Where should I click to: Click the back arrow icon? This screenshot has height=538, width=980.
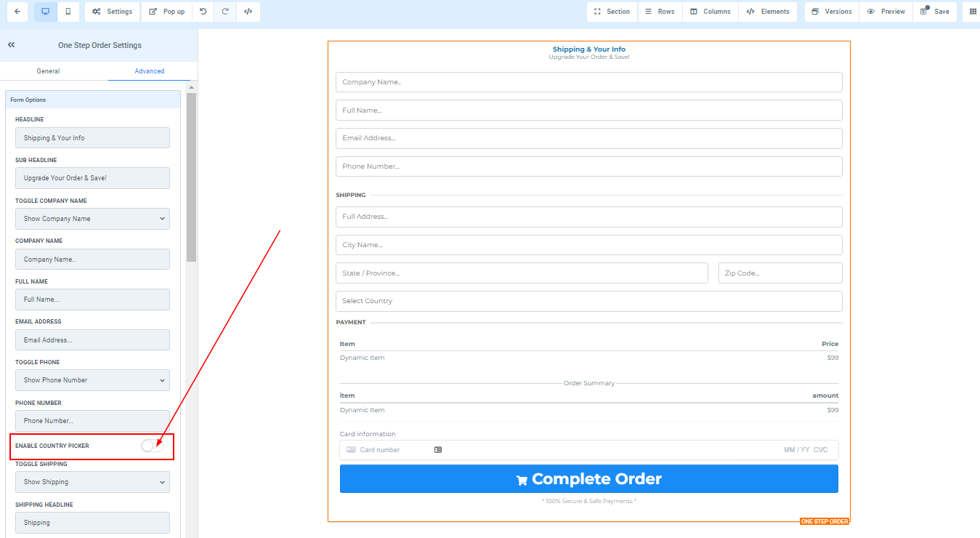[x=17, y=12]
